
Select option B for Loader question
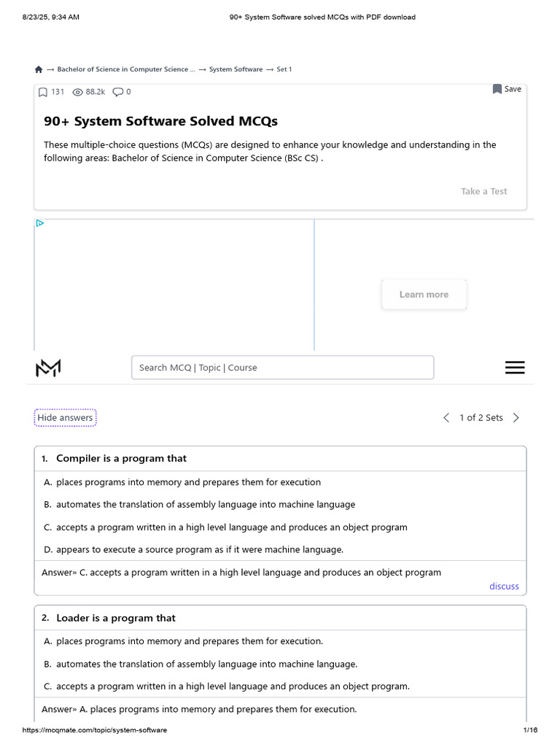pos(206,665)
